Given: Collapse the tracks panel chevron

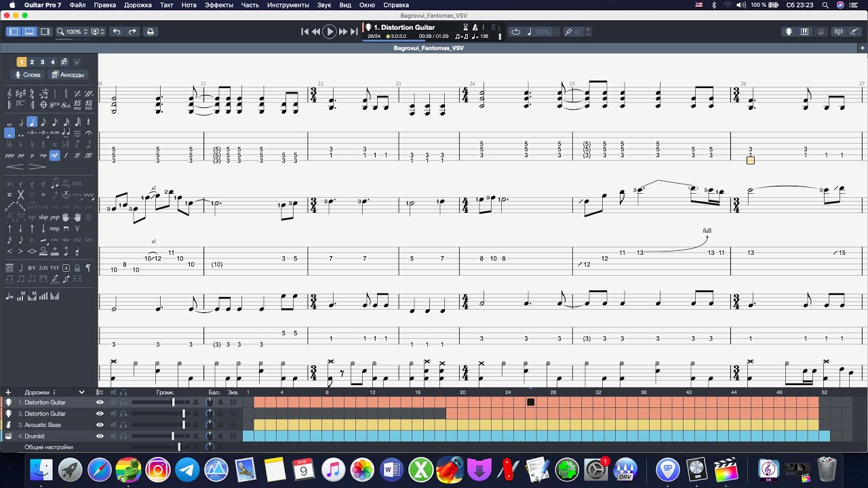Looking at the screenshot, I should coord(82,392).
